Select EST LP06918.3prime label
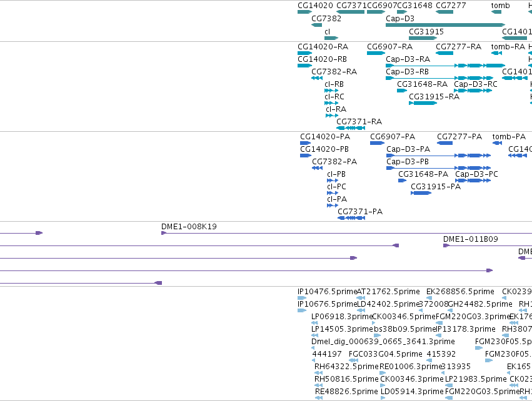532x401 pixels. (342, 317)
